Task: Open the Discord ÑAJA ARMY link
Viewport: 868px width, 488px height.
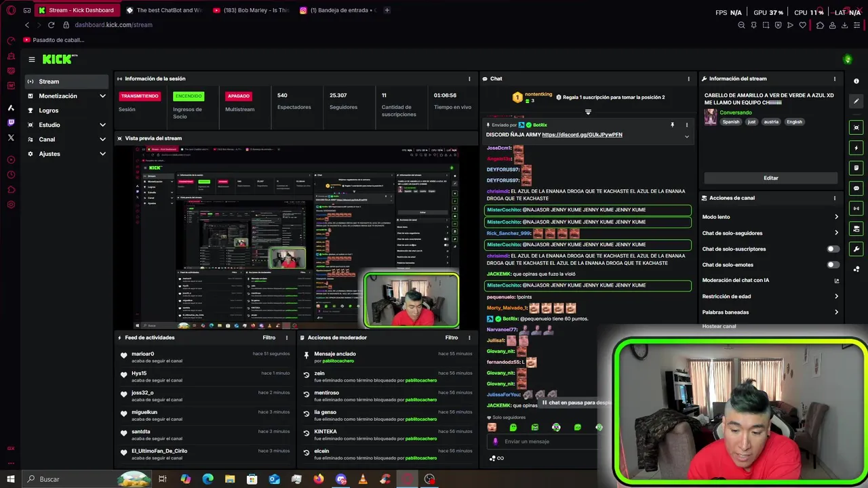Action: (x=582, y=135)
